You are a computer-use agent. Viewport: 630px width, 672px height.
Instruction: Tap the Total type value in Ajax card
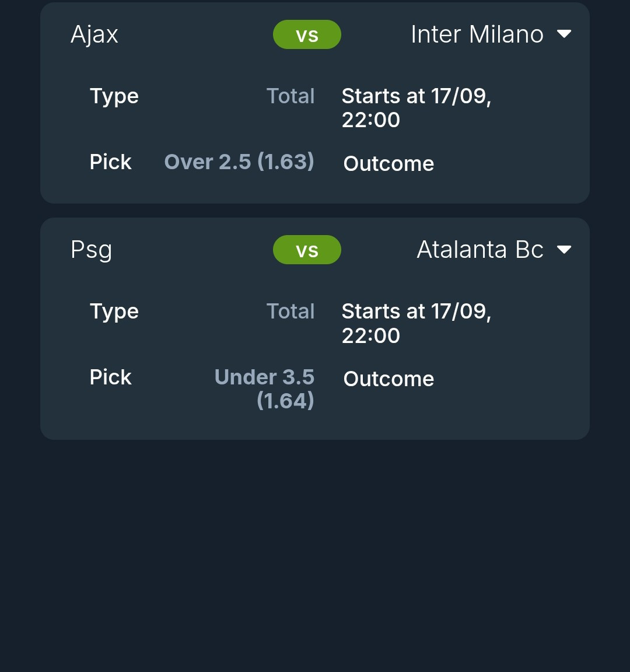point(290,96)
